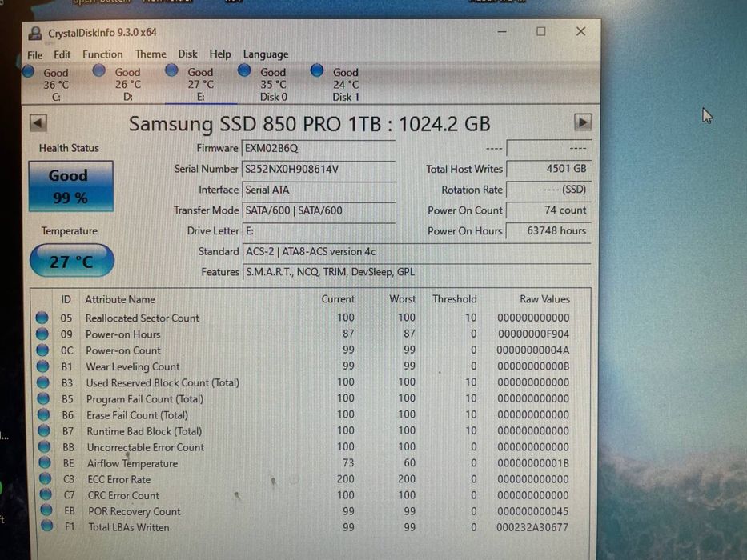
Task: Click Rotation Rate value (SSD)
Action: click(x=548, y=190)
